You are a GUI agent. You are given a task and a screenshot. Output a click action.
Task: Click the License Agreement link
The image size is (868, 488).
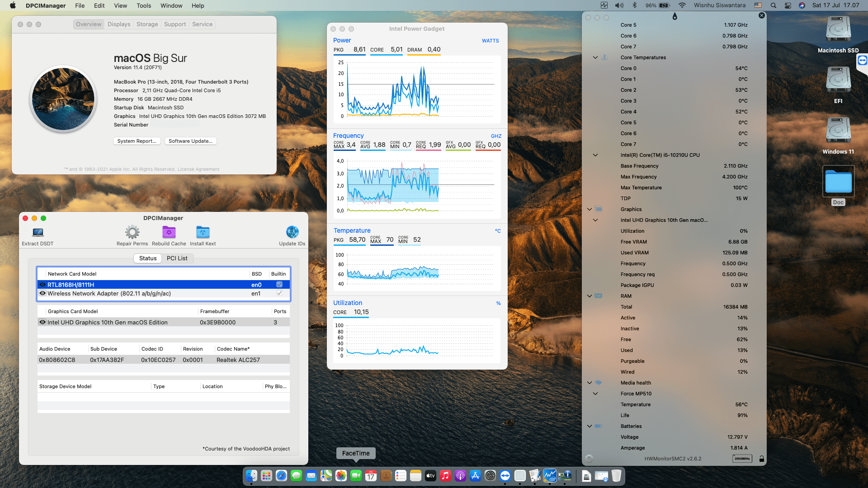(x=198, y=169)
